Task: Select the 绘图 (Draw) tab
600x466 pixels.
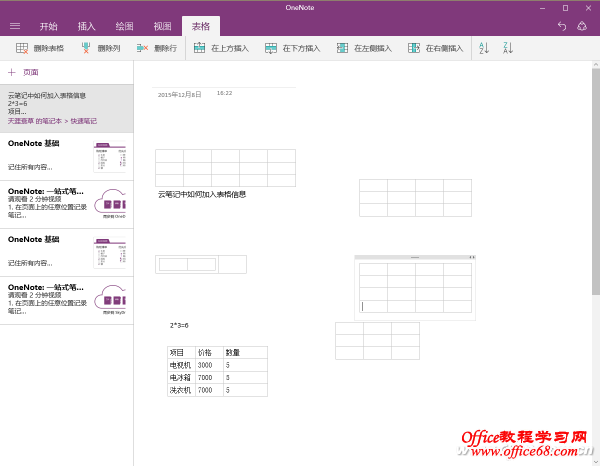Action: (125, 26)
